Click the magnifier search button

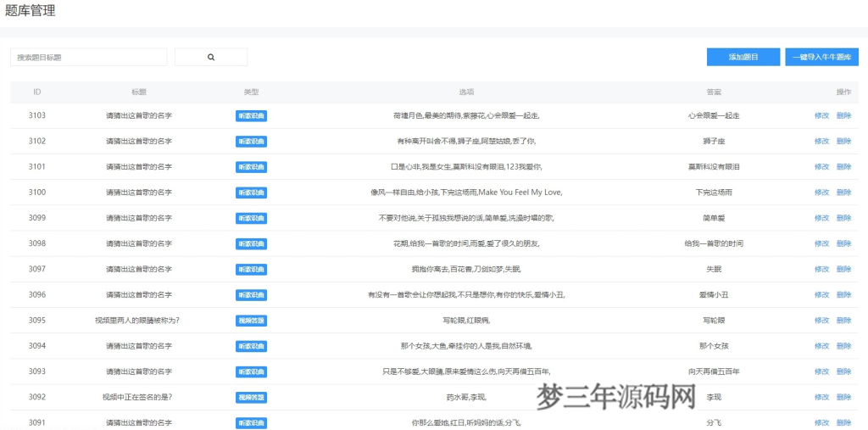211,57
